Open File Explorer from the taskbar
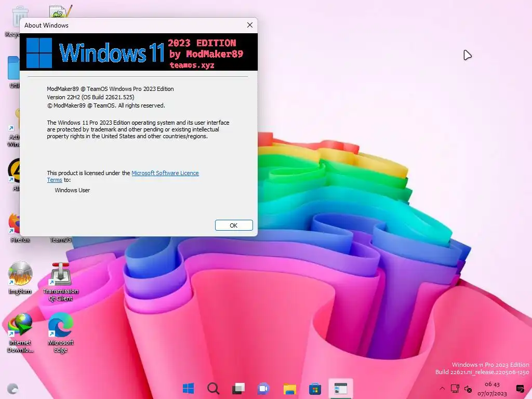Screen dimensions: 532x399 click(290, 389)
